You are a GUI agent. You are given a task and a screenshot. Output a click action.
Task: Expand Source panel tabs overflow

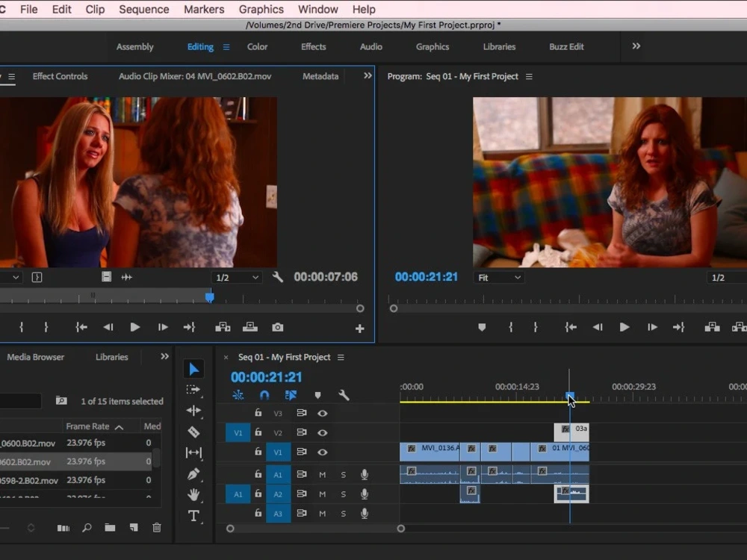368,75
